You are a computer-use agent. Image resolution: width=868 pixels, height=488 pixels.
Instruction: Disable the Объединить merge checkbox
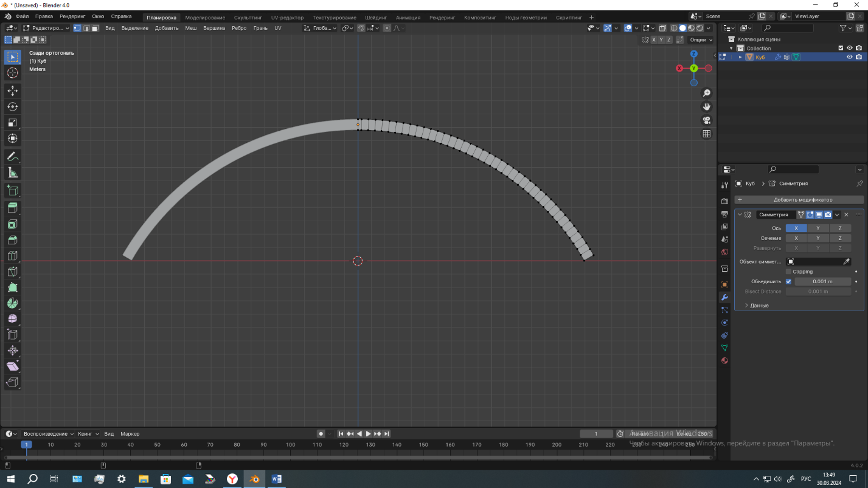pyautogui.click(x=789, y=281)
